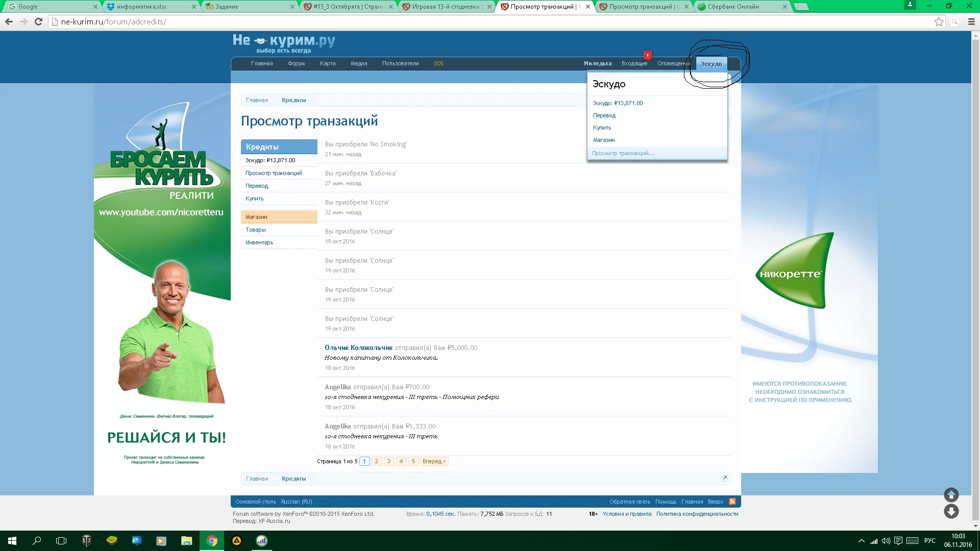Expand Windows taskbar hidden icons arrow

pyautogui.click(x=862, y=541)
